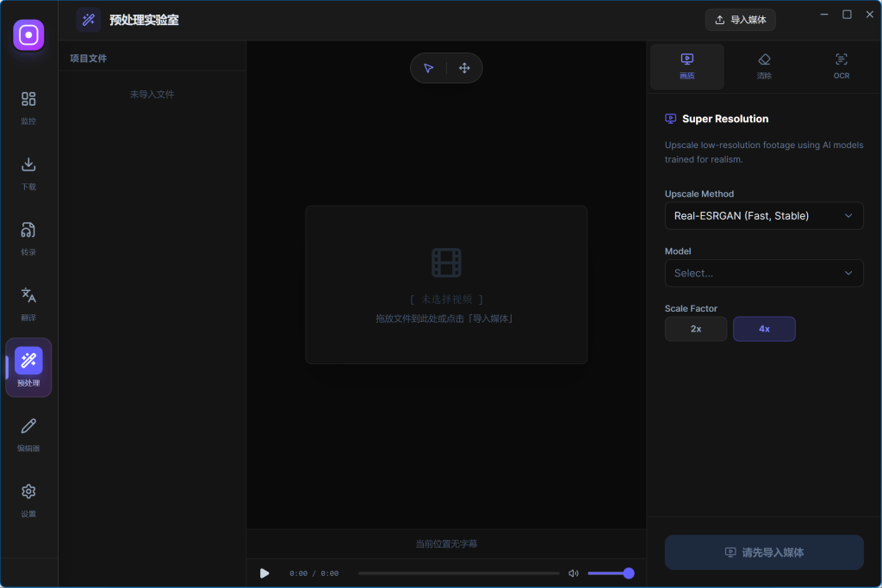Switch to the 消除 eraser tab
882x588 pixels.
click(x=764, y=66)
